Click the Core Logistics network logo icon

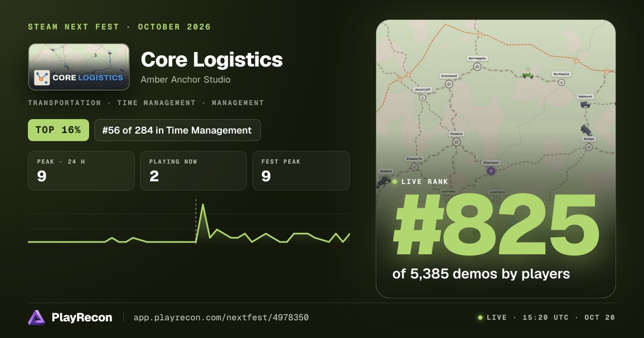click(42, 78)
